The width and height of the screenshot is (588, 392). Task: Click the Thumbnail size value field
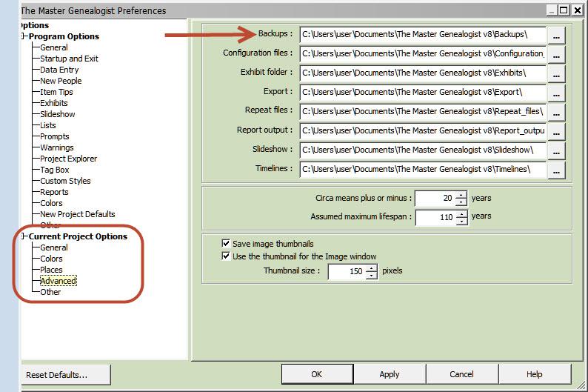pos(347,272)
